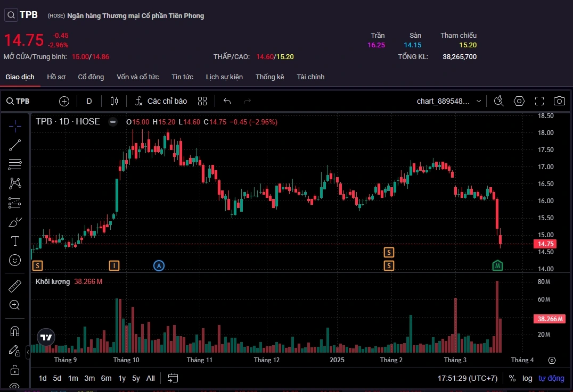The image size is (573, 392).
Task: Open time axis settings gear icon
Action: (552, 360)
